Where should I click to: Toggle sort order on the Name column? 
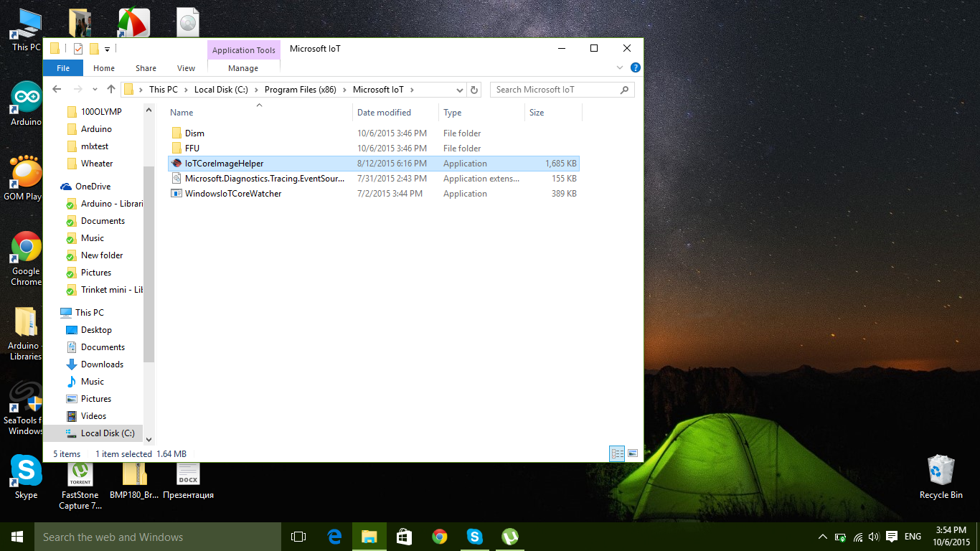point(181,113)
